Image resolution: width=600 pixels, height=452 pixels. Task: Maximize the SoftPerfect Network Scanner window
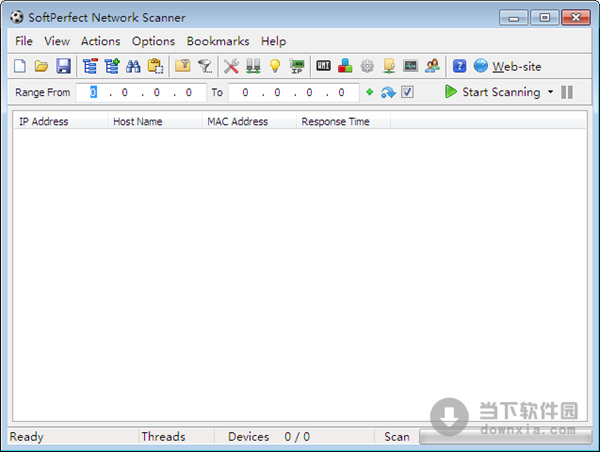pyautogui.click(x=545, y=18)
